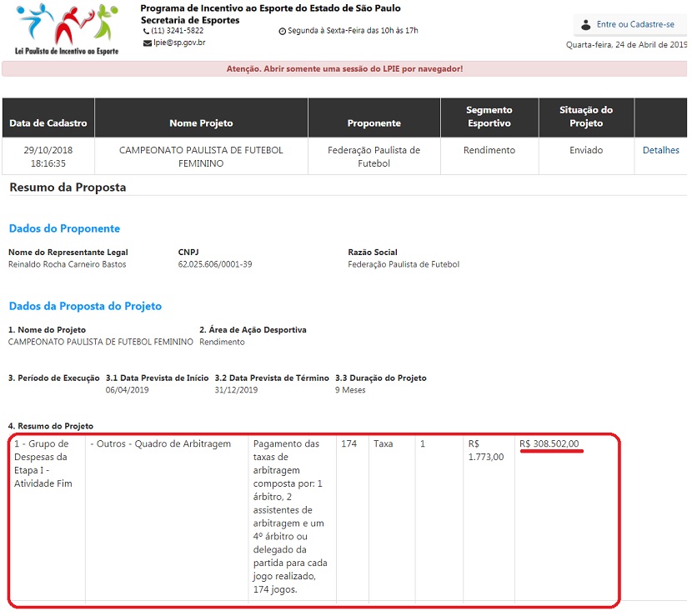The image size is (692, 616).
Task: Click the Pagamento das taxas de arbitragem description
Action: (x=290, y=517)
